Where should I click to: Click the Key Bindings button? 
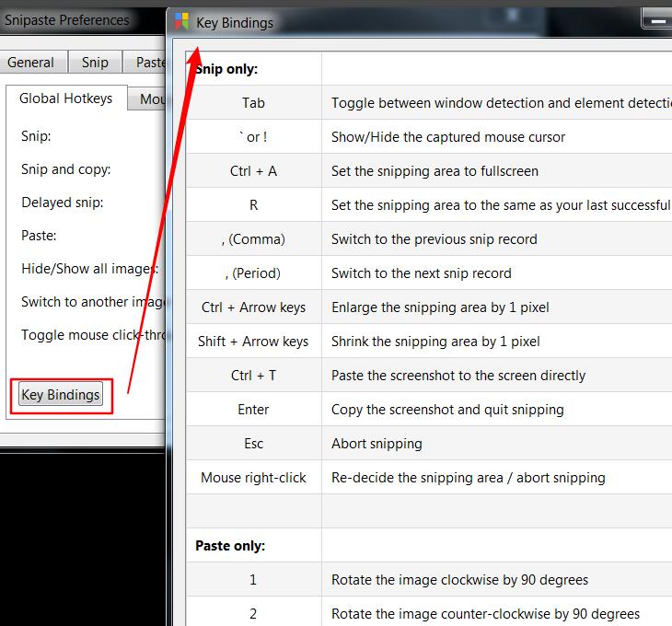tap(61, 395)
